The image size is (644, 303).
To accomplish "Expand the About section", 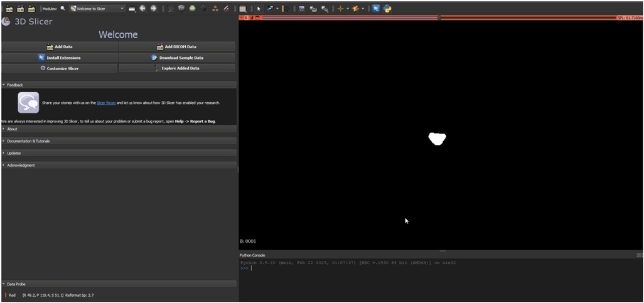I will [119, 129].
